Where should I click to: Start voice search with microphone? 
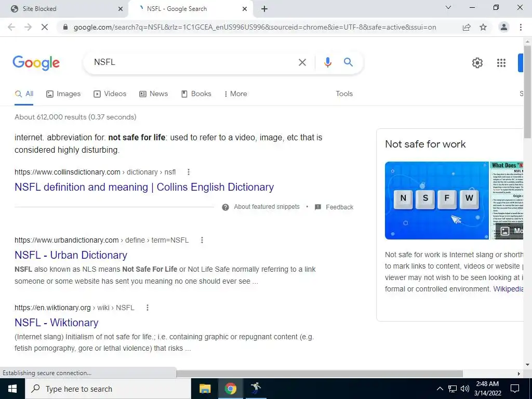[x=327, y=62]
